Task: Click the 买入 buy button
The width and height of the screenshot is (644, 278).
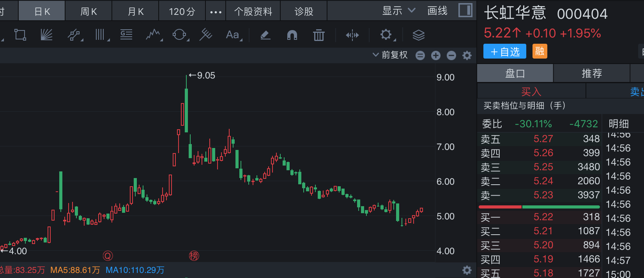Action: point(531,92)
